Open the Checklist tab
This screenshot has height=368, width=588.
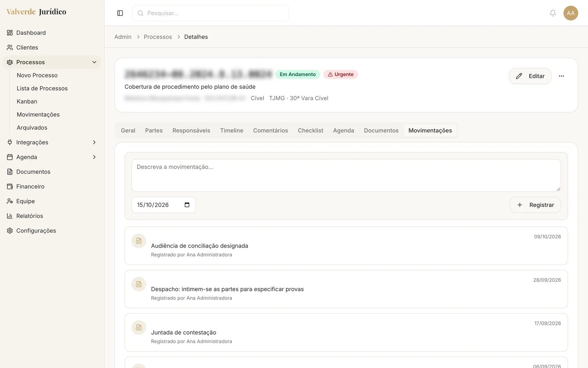coord(311,131)
